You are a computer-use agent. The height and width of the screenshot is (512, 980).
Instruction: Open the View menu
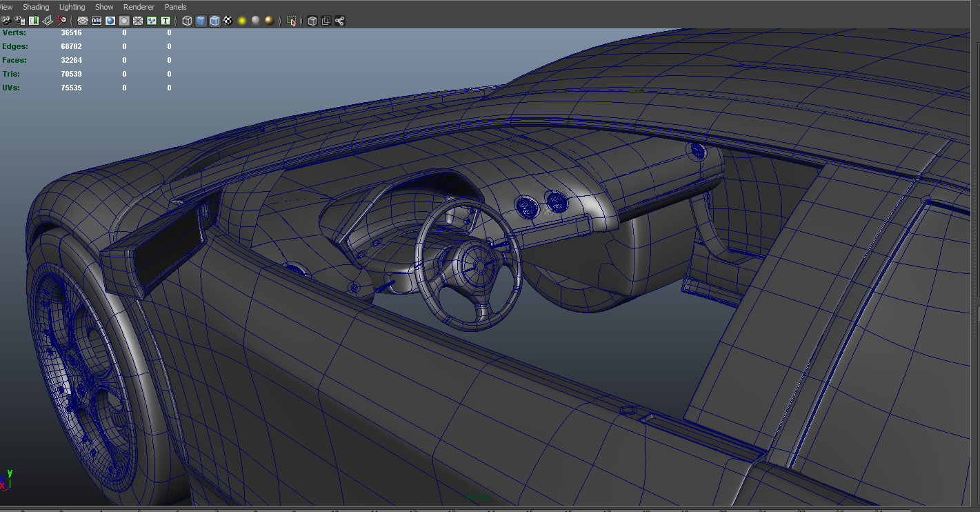coord(6,7)
